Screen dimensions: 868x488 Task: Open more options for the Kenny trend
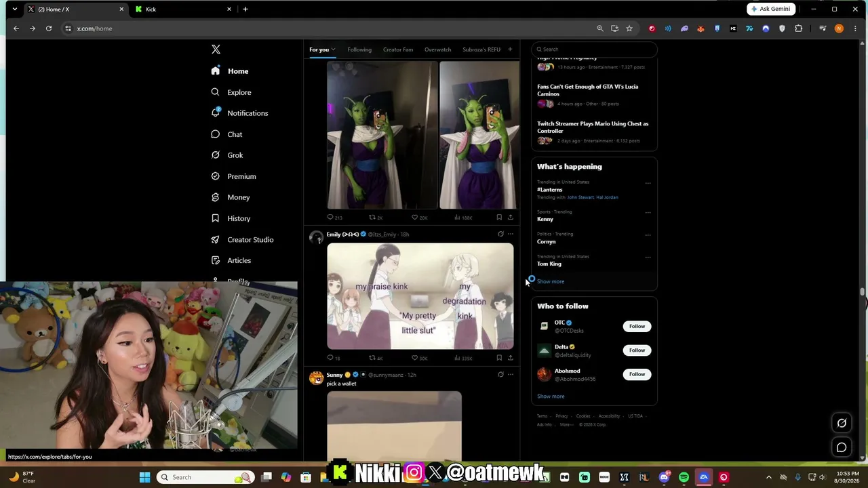[x=648, y=213]
